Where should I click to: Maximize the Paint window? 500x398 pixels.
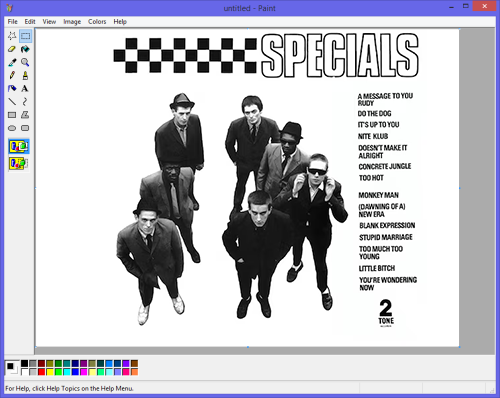[466, 6]
